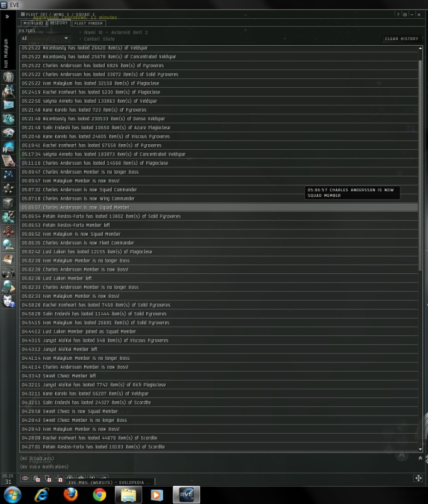The image size is (428, 504).
Task: Click the fleet window help question mark
Action: pos(398,14)
